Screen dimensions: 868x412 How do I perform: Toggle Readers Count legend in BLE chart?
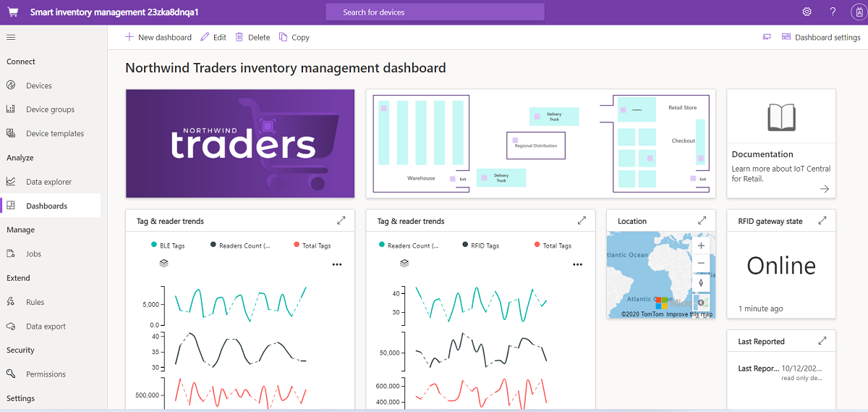click(240, 245)
